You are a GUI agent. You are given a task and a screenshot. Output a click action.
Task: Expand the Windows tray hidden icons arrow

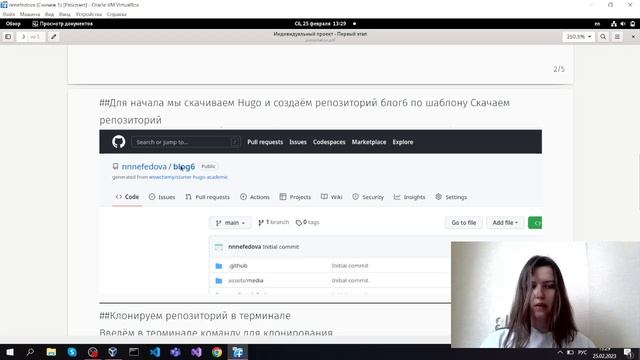pyautogui.click(x=560, y=352)
